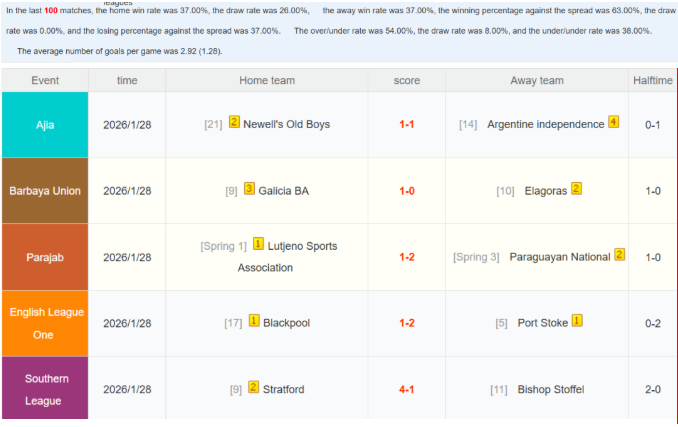The image size is (678, 427).
Task: Click Lutjeno Sports Association yellow card icon
Action: (x=258, y=244)
